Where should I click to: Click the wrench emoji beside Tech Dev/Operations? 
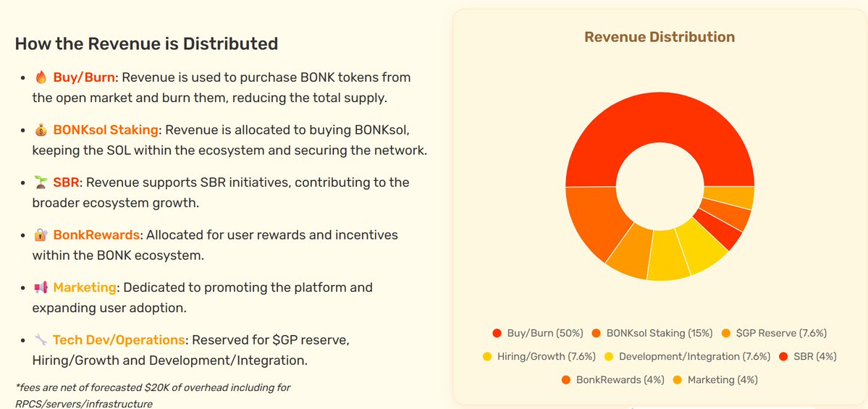(x=41, y=340)
